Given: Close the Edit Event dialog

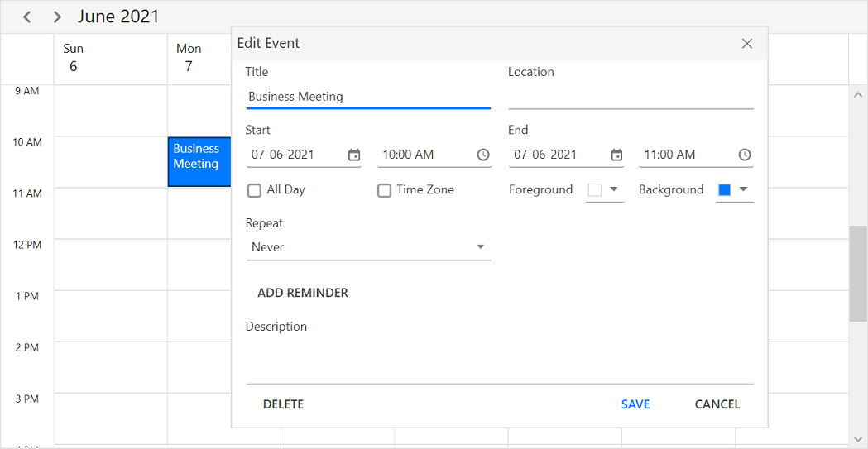Looking at the screenshot, I should (747, 44).
